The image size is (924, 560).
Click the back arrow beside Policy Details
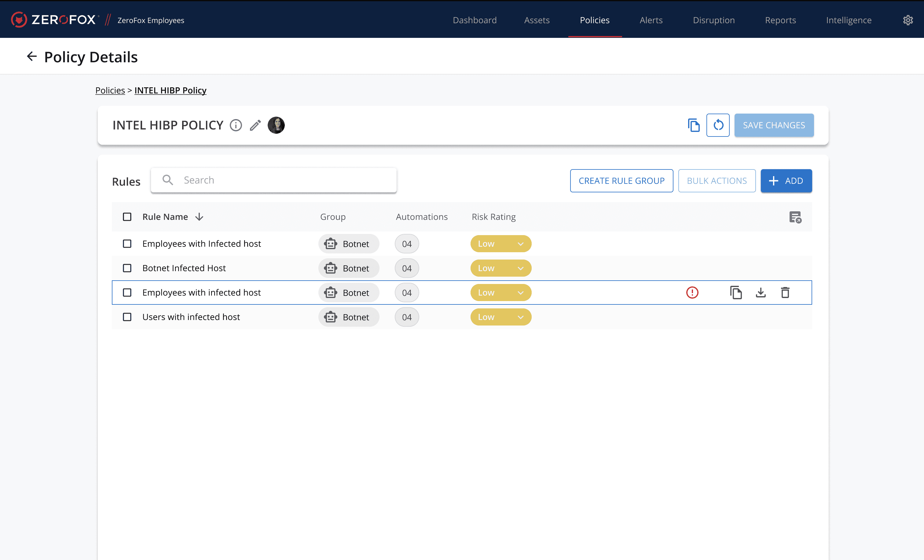[x=32, y=56]
